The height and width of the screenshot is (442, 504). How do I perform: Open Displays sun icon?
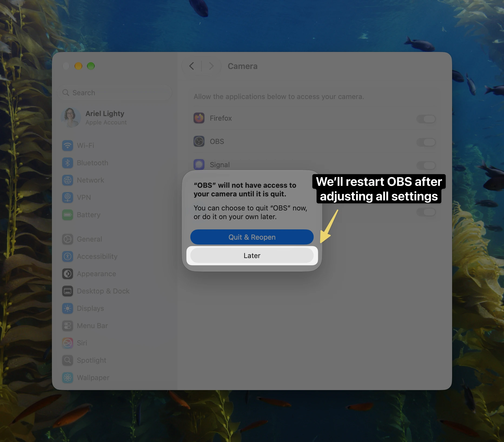pos(68,308)
